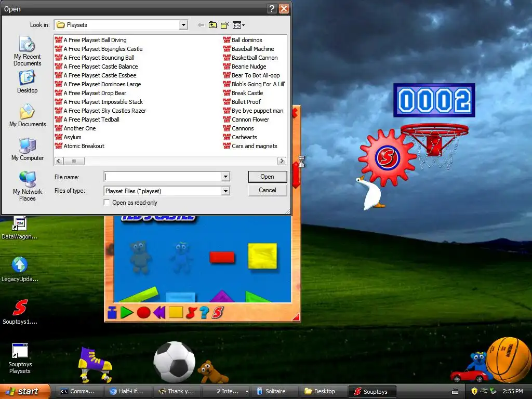Image resolution: width=532 pixels, height=399 pixels.
Task: Expand the 2 Internet taskbar group arrow
Action: click(247, 392)
